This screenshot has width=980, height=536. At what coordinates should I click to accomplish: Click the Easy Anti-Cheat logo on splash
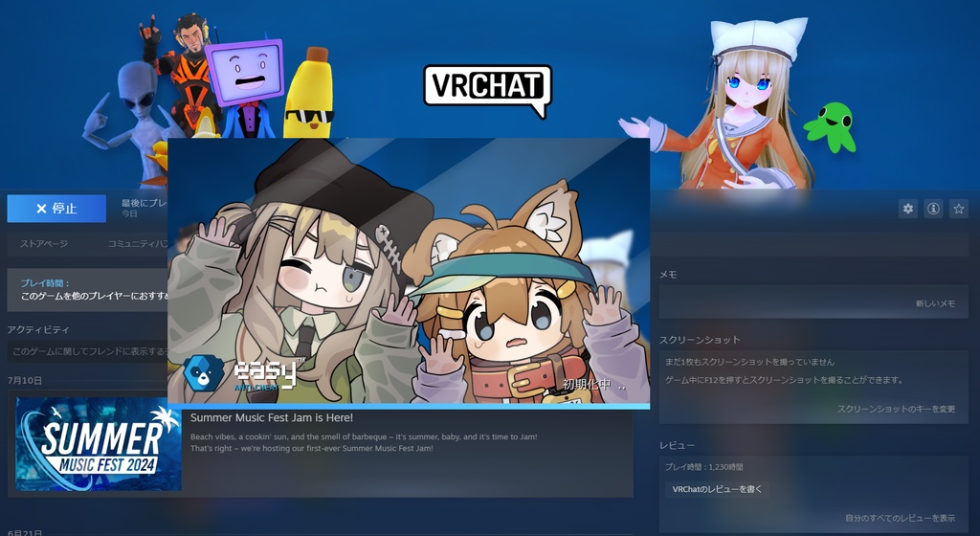(x=240, y=373)
